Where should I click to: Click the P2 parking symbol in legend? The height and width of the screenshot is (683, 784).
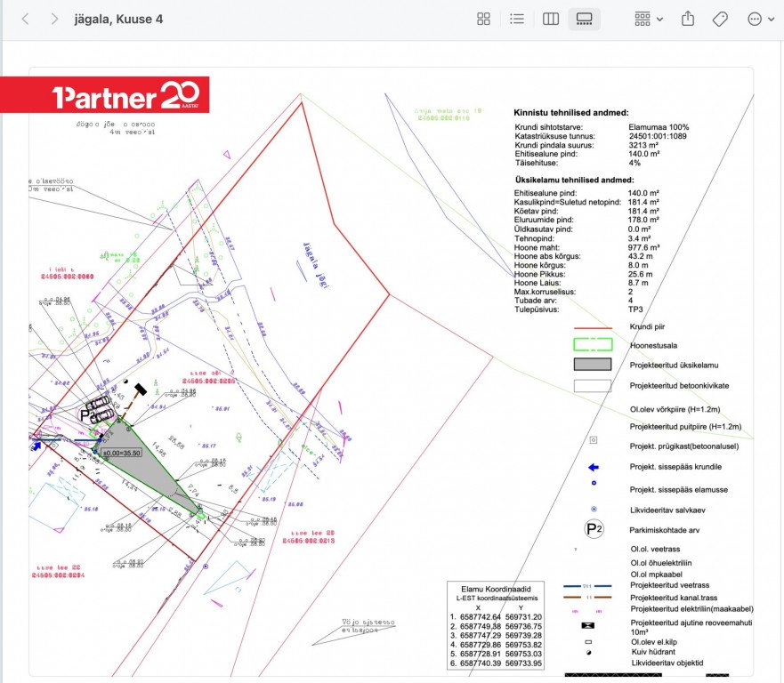click(594, 529)
